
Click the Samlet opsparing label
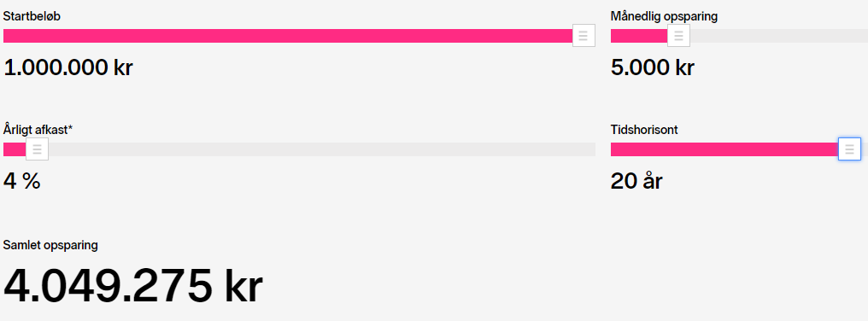50,245
